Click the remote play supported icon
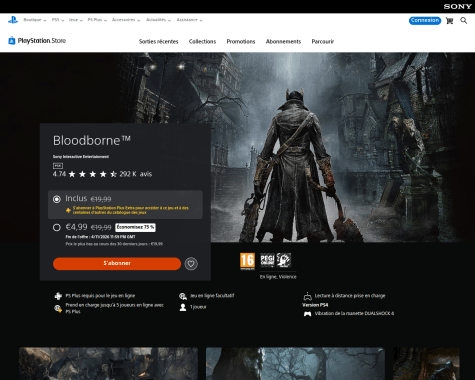475x380 pixels. pos(307,296)
